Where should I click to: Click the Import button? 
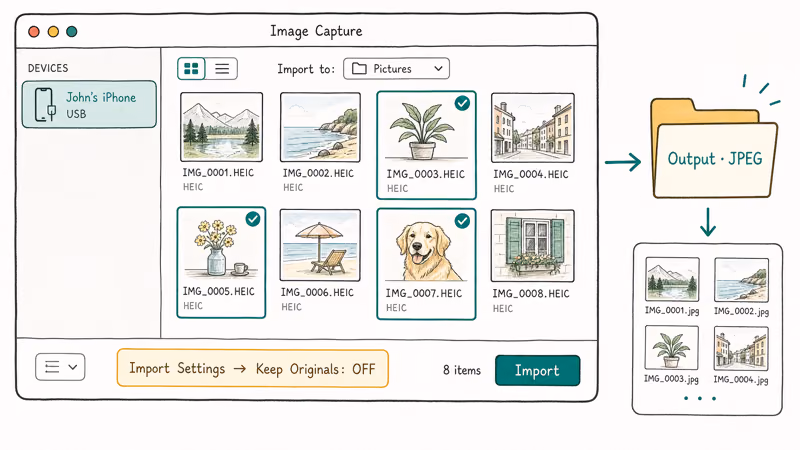537,370
